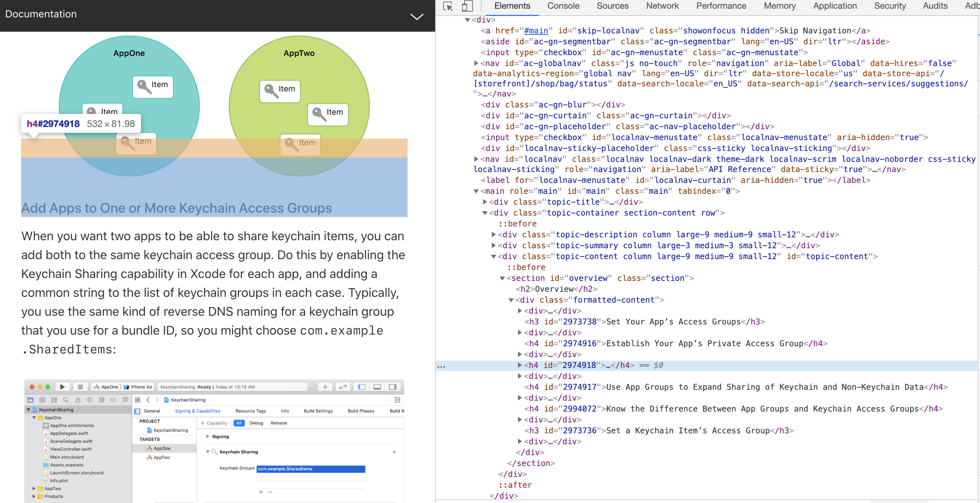The image size is (980, 503).
Task: Click the Xcode keychain sharing screenshot
Action: pos(214,440)
